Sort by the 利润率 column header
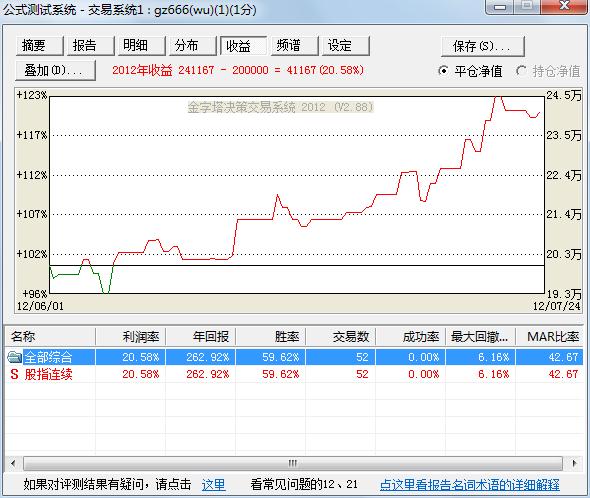This screenshot has width=590, height=498. (x=131, y=337)
